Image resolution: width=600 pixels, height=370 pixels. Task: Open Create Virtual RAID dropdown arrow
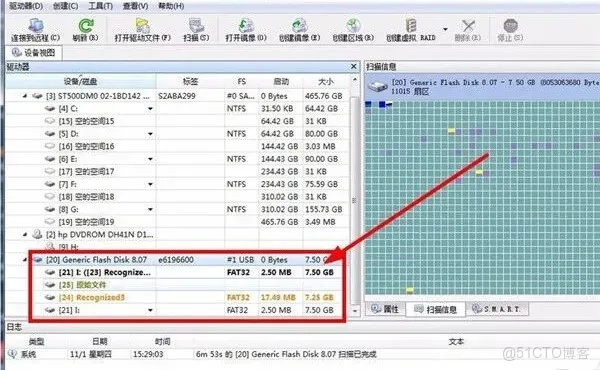tap(445, 29)
